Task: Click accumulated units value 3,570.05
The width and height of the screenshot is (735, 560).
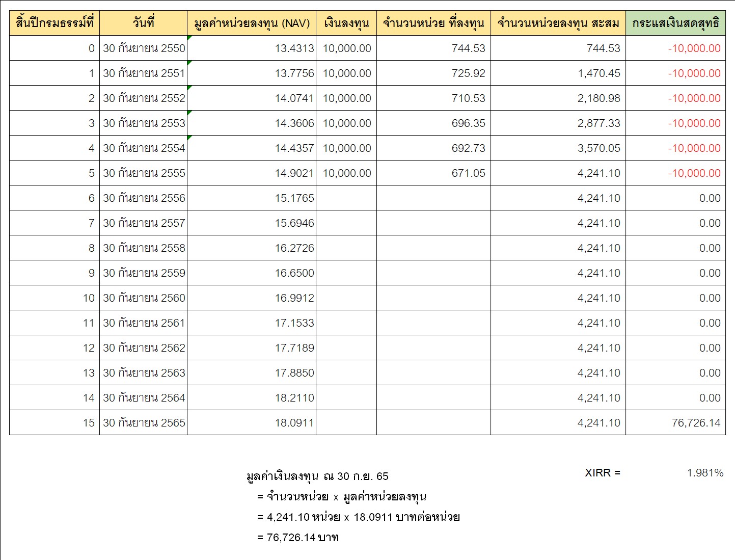Action: [x=598, y=148]
